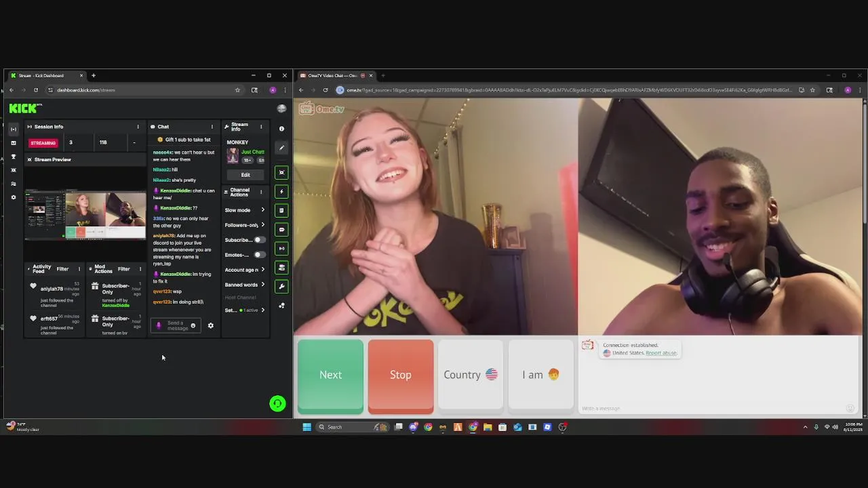The height and width of the screenshot is (488, 868).
Task: Open Country selection dropdown in OmeTV
Action: (x=471, y=375)
